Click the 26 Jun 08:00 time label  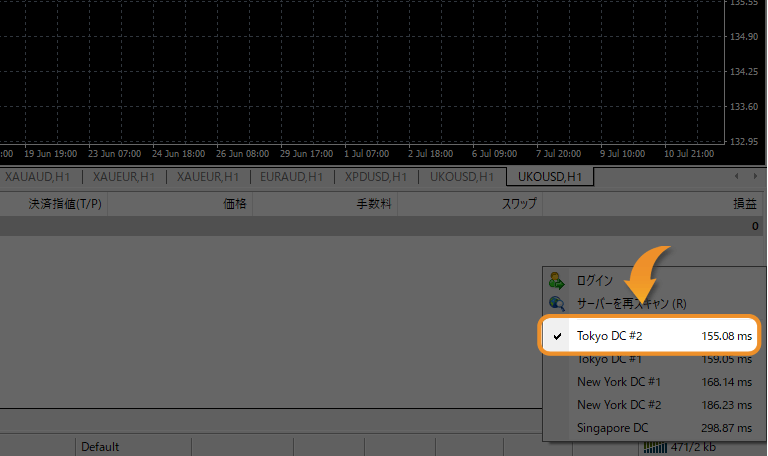242,154
